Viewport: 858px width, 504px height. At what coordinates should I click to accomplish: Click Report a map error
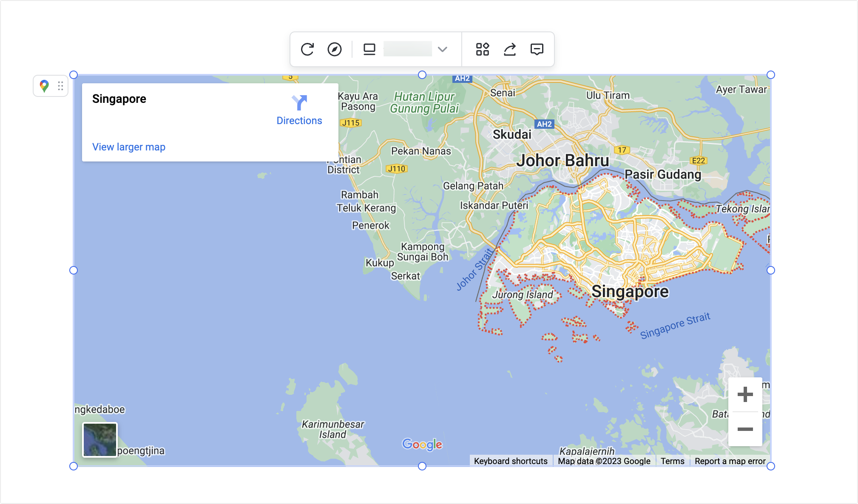730,461
